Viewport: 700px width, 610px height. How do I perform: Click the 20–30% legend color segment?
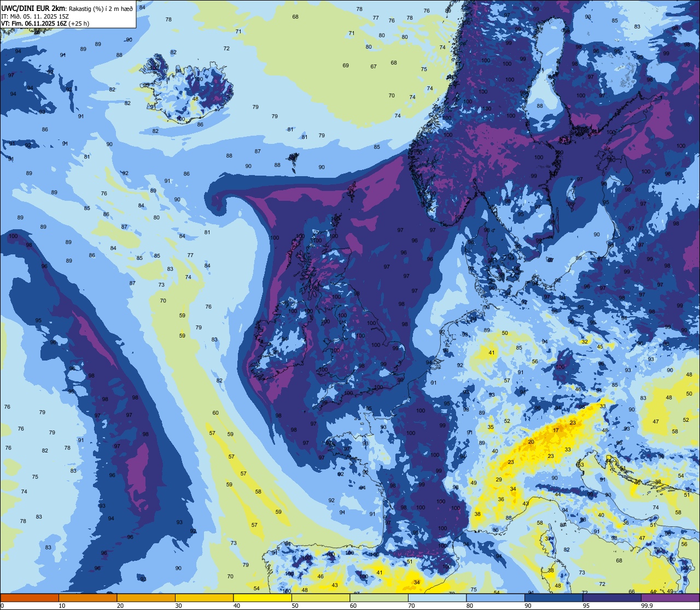pyautogui.click(x=146, y=597)
